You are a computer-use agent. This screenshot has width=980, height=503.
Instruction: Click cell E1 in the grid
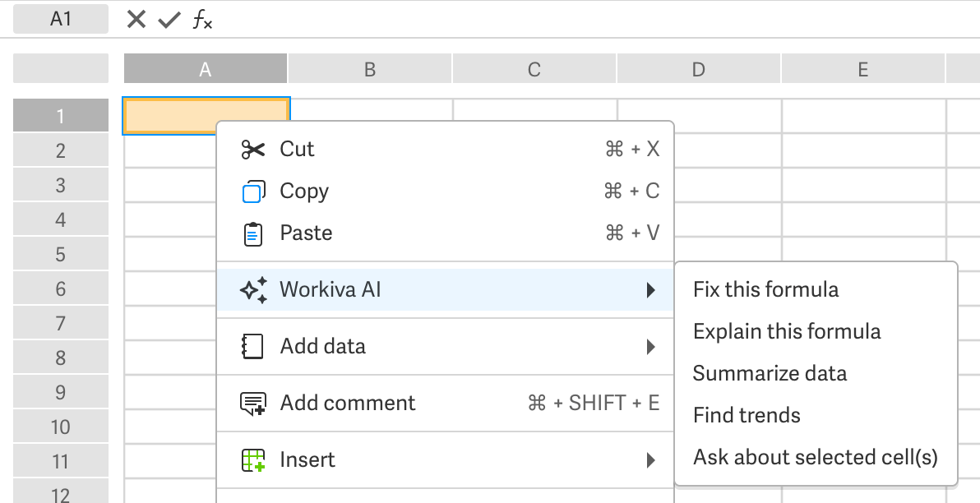tap(863, 116)
